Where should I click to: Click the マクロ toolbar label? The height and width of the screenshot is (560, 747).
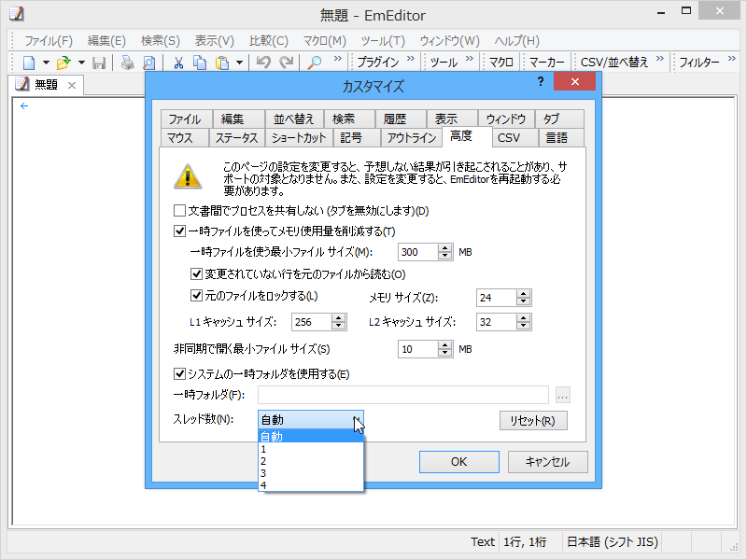click(501, 63)
